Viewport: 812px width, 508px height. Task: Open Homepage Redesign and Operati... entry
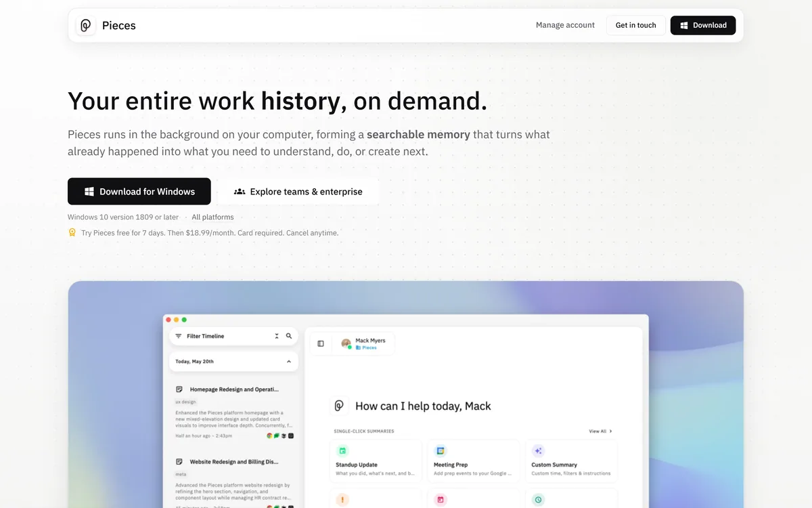234,389
